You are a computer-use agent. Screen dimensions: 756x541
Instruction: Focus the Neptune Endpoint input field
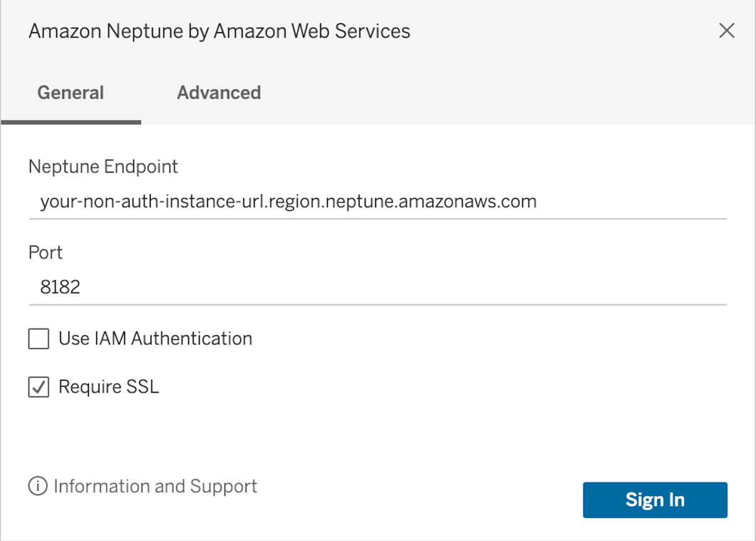tap(378, 202)
